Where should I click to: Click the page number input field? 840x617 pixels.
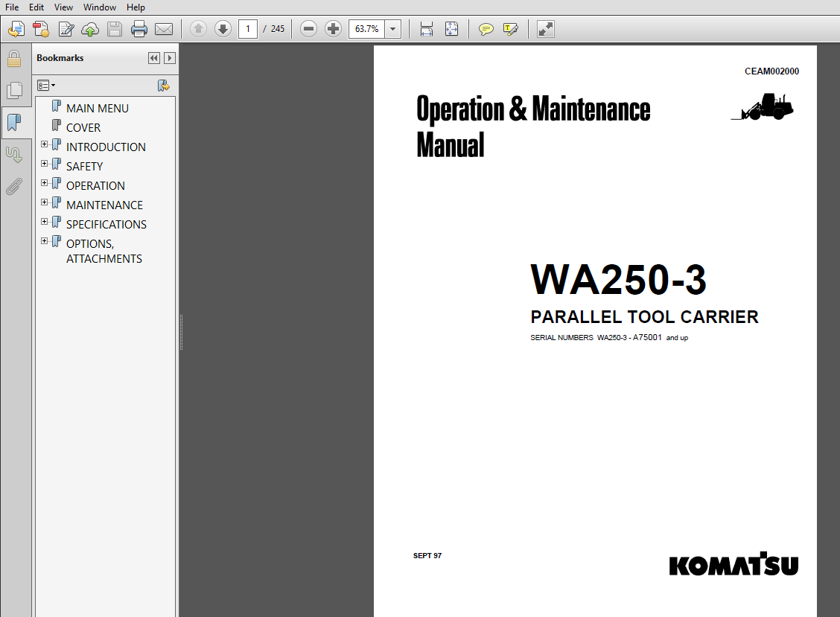click(x=247, y=29)
